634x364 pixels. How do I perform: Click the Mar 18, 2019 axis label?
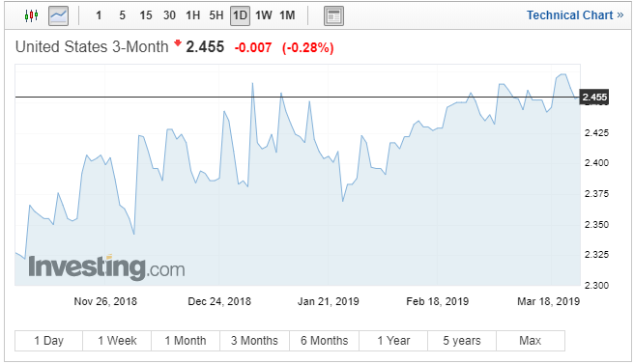548,301
